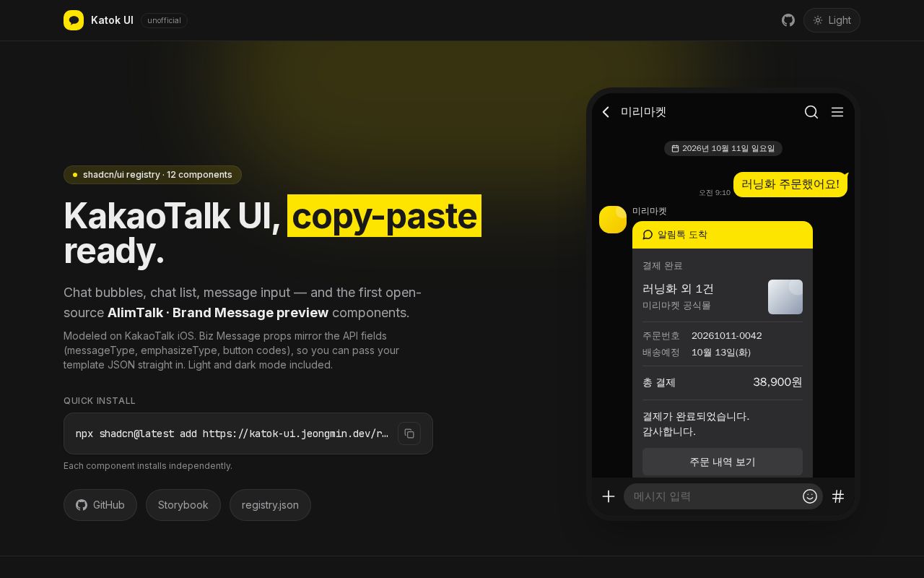The height and width of the screenshot is (578, 924).
Task: Click the 2026년 10월 11일 date chip
Action: point(723,148)
